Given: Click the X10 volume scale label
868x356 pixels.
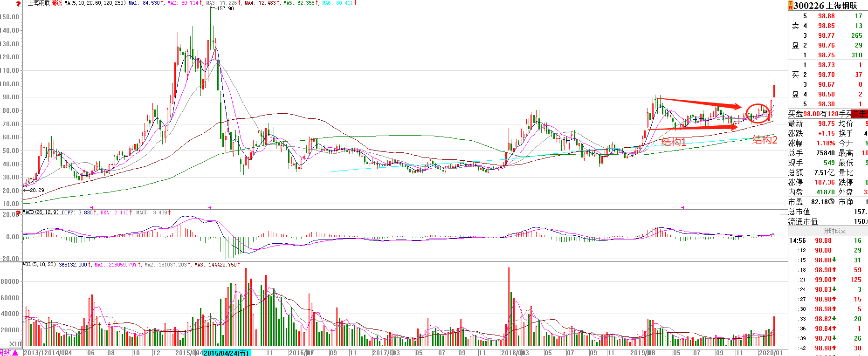Looking at the screenshot, I should 15,344.
